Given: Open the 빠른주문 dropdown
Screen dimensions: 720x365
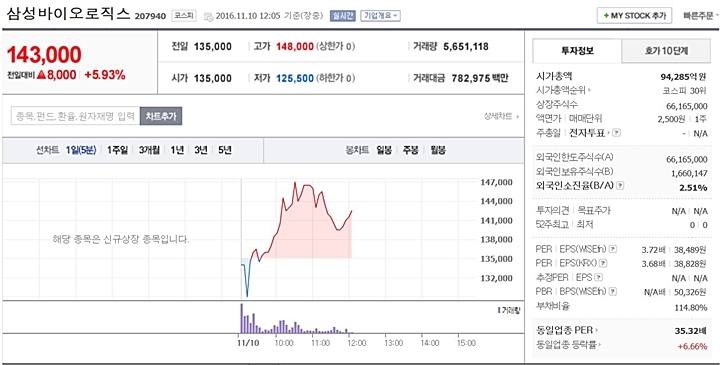Looking at the screenshot, I should point(701,15).
